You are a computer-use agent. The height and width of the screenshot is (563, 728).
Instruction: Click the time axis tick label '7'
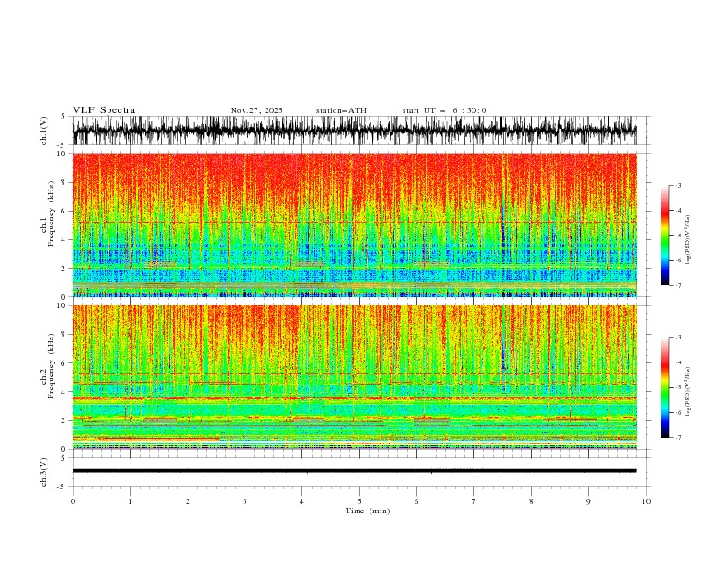474,501
